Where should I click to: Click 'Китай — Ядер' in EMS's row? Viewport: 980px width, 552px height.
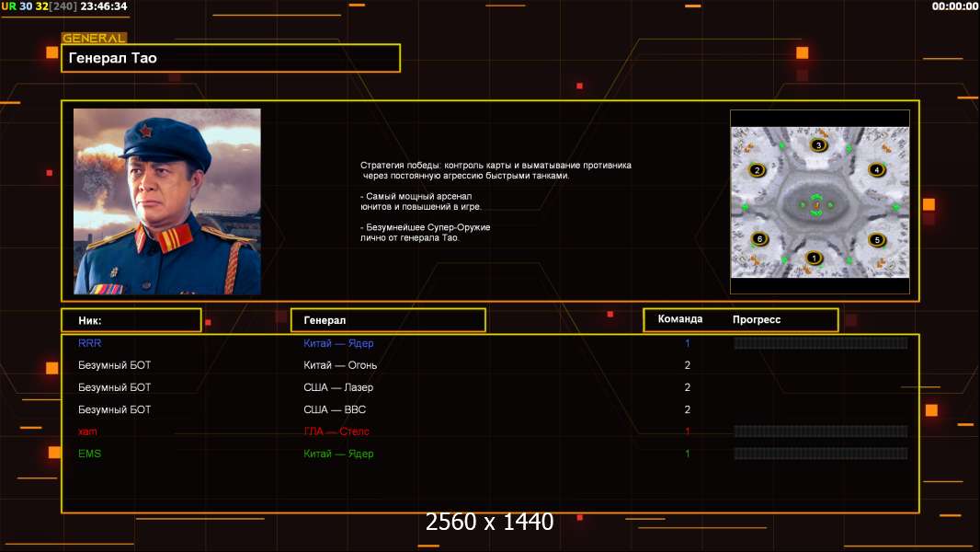coord(338,454)
